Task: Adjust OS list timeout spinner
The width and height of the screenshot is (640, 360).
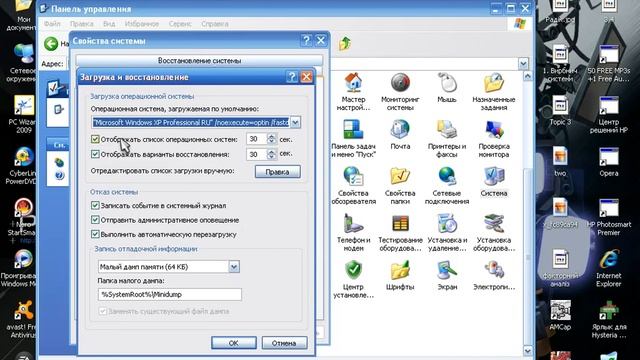Action: pos(271,139)
